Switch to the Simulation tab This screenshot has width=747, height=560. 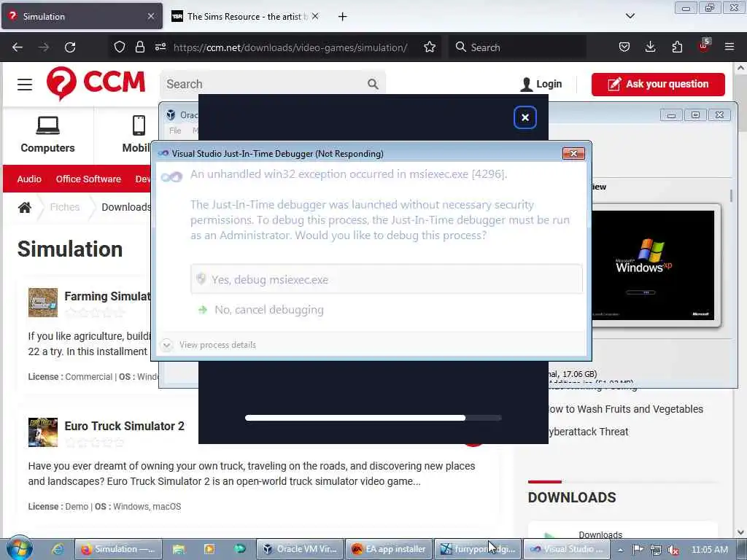pos(82,16)
